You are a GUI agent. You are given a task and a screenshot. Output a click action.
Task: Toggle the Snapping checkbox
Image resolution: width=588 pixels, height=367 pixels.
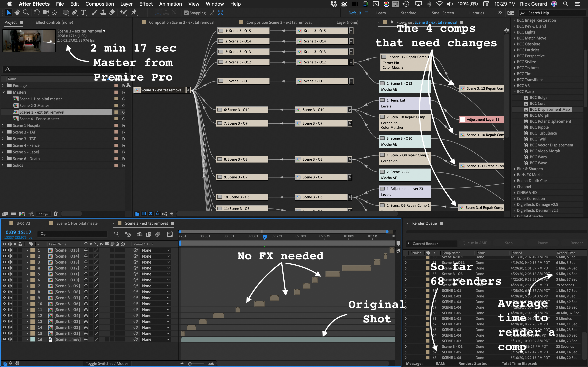pyautogui.click(x=186, y=13)
